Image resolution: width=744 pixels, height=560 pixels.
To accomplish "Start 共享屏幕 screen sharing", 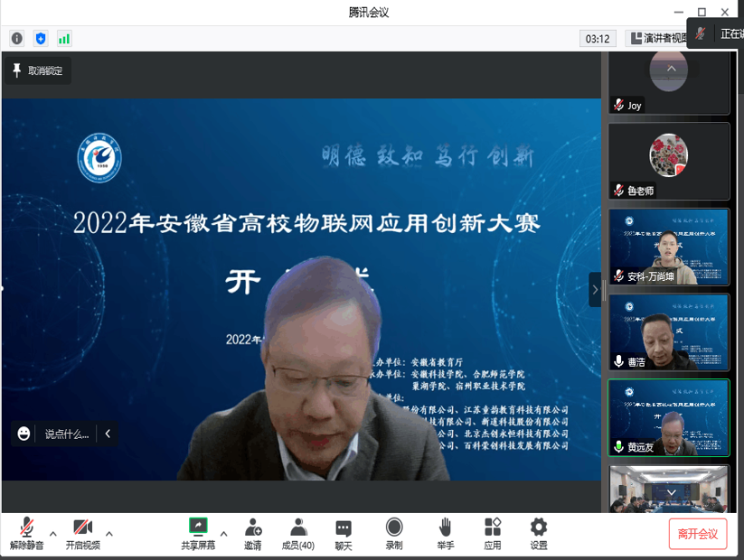I will [x=198, y=533].
